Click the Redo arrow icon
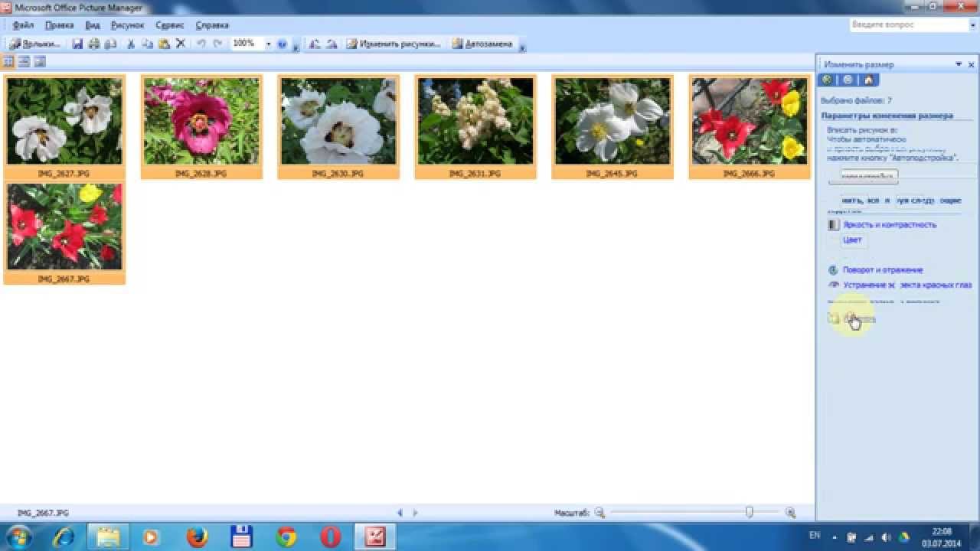 [218, 44]
